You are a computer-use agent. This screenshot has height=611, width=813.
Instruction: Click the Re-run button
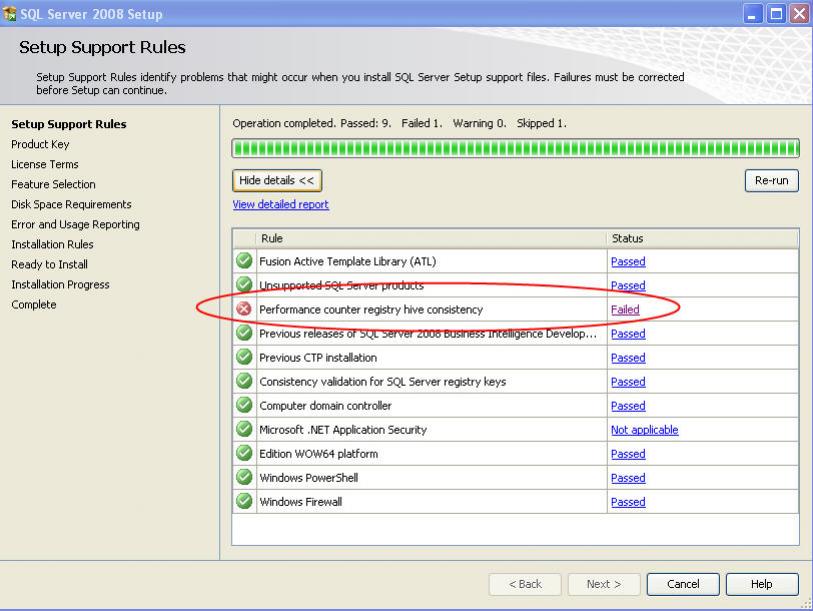pos(772,180)
